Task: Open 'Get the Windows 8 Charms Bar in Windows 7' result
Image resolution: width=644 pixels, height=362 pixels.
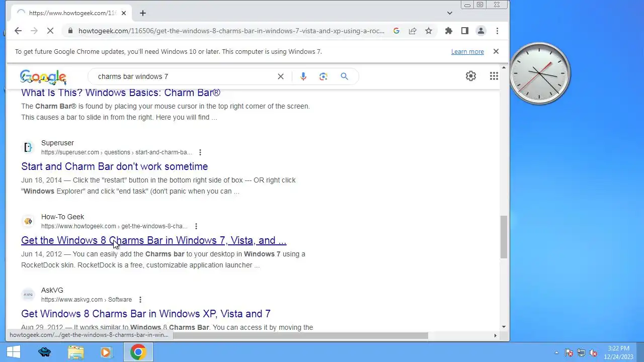Action: pyautogui.click(x=154, y=240)
